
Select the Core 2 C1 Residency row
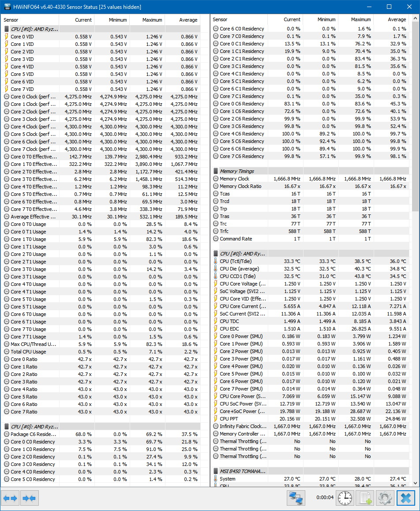(x=311, y=59)
